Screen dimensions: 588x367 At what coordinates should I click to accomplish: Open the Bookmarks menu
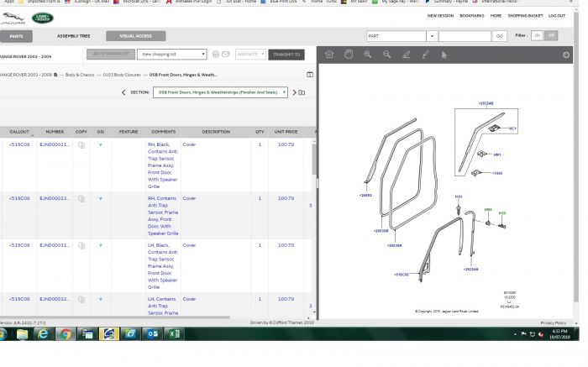point(472,16)
